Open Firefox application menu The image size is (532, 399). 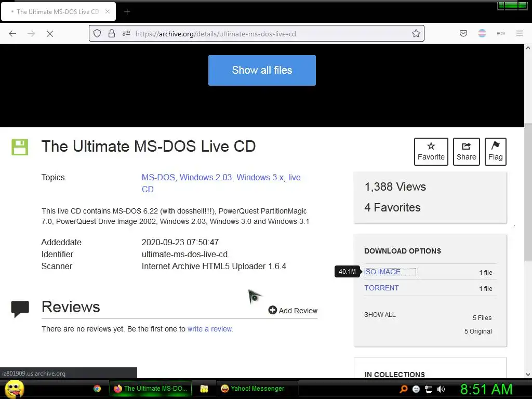point(520,33)
